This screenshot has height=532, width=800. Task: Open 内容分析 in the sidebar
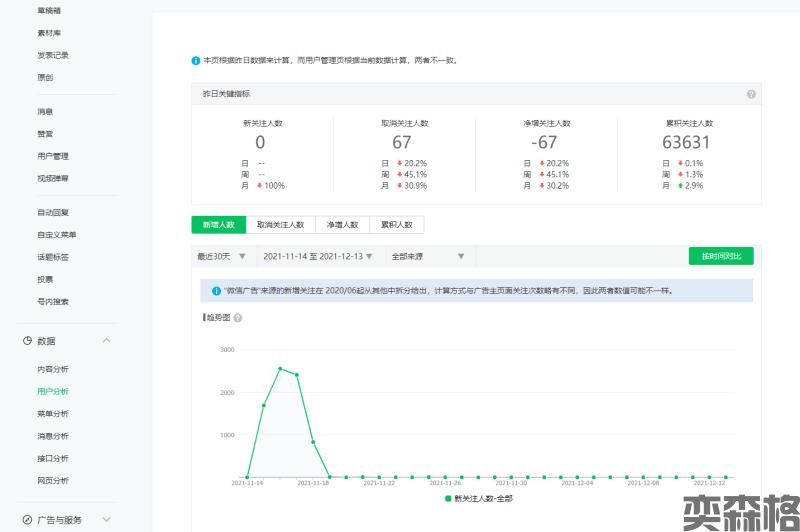[x=53, y=369]
